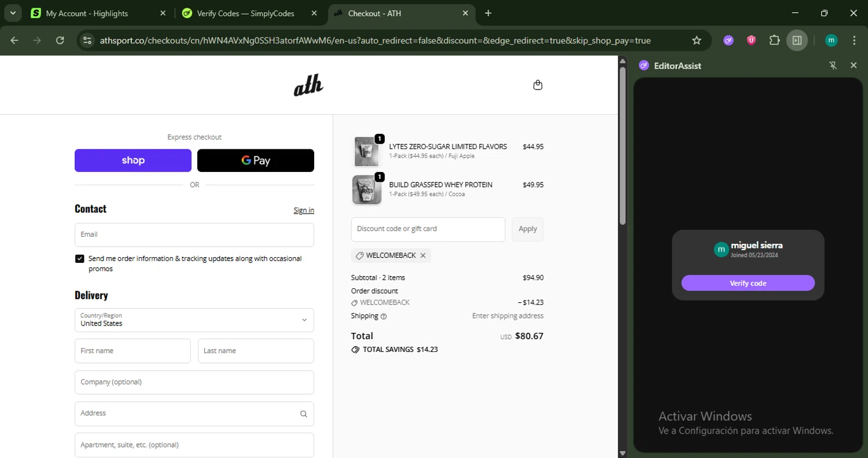Open the Chrome profile avatar 'm'
The width and height of the screenshot is (868, 458).
[831, 41]
